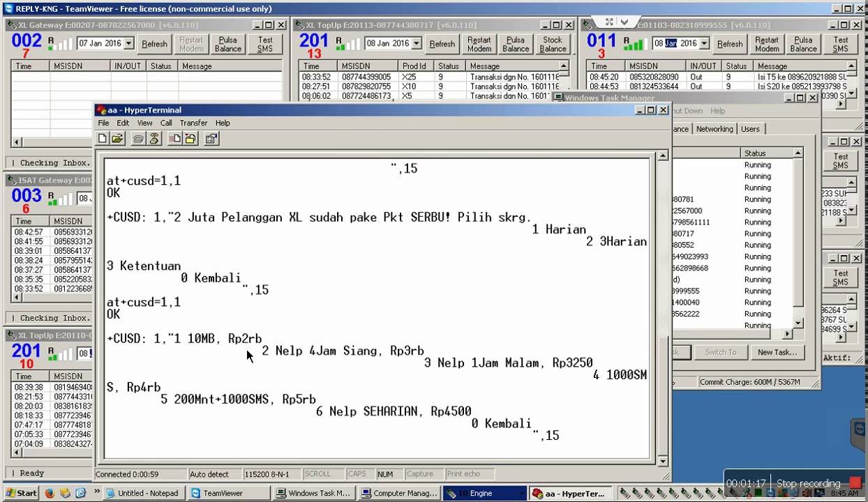Image resolution: width=868 pixels, height=502 pixels.
Task: Open Untitled - Notepad from taskbar
Action: pos(142,493)
